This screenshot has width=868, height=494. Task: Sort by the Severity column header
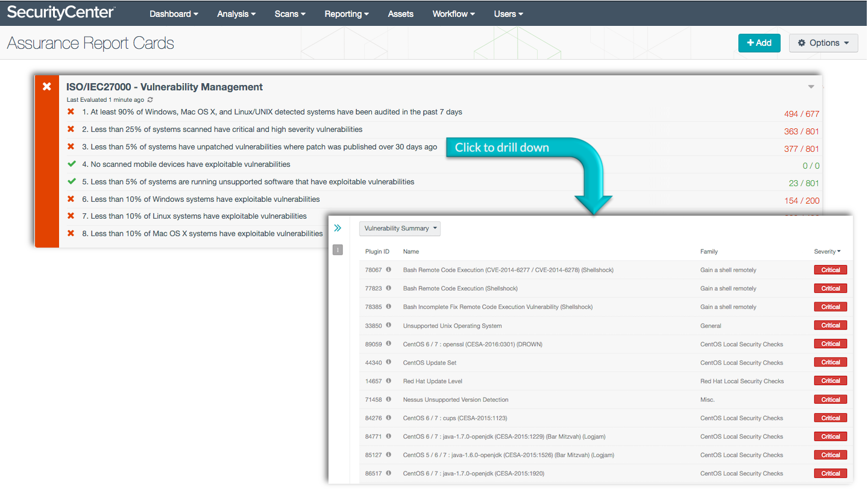pos(827,251)
